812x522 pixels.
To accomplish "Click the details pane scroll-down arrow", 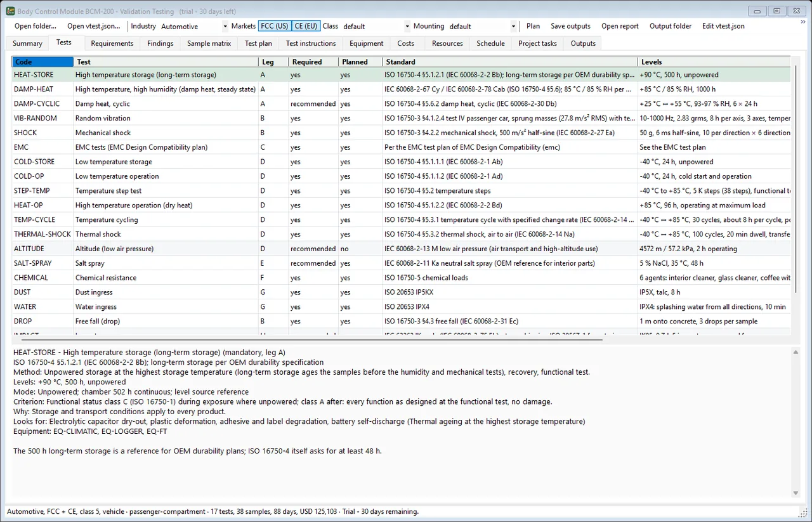I will (796, 493).
